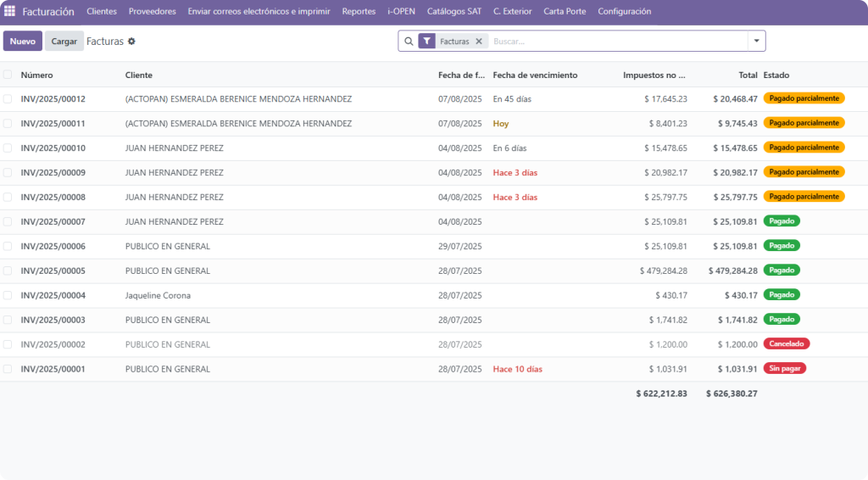Click the Nuevo button
This screenshot has height=480, width=868.
23,41
